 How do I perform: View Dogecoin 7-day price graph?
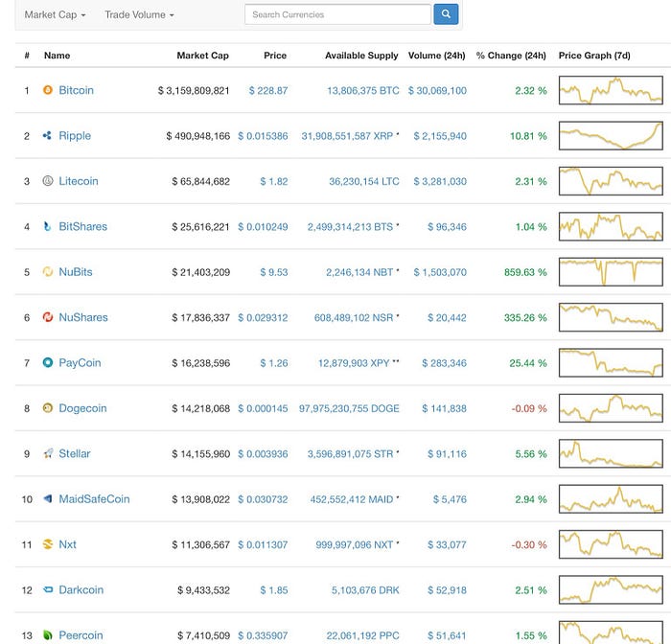point(611,408)
